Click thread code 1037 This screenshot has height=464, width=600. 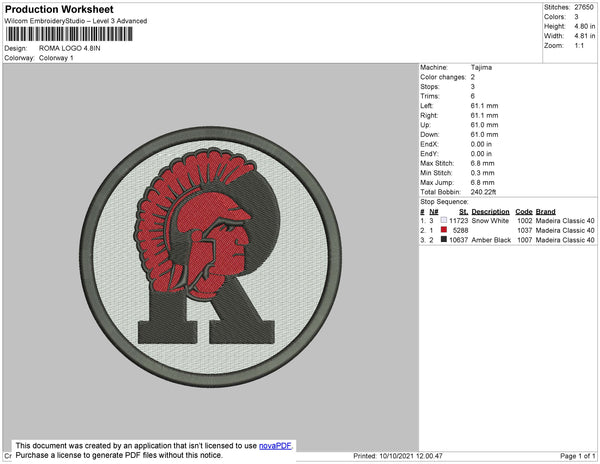pyautogui.click(x=525, y=230)
